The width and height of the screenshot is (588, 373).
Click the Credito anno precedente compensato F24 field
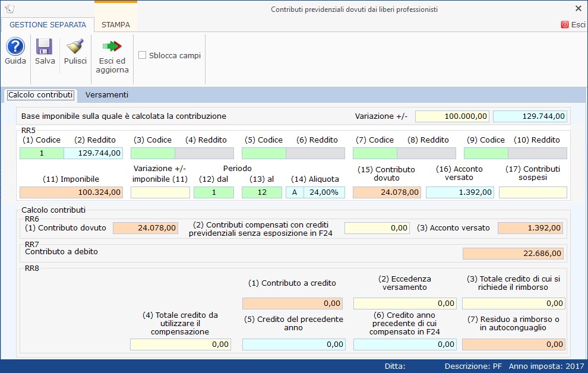pos(405,344)
